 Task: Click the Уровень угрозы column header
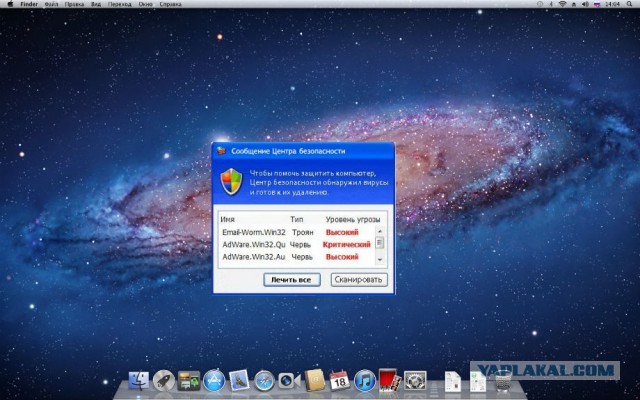coord(353,219)
